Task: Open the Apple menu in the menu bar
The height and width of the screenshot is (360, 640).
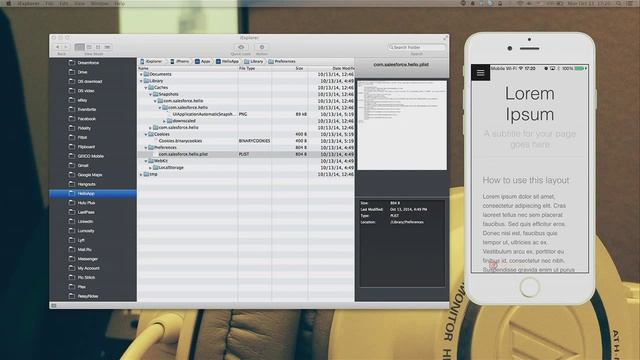Action: 9,3
